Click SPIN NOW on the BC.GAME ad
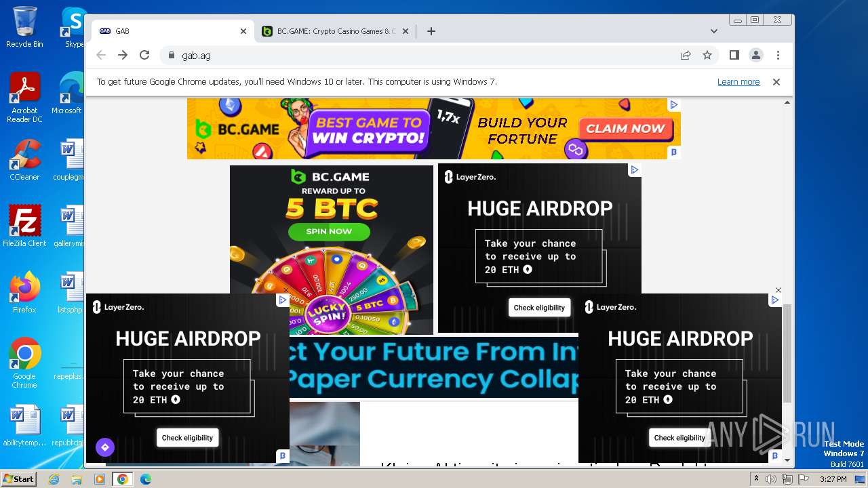868x488 pixels. [x=329, y=232]
